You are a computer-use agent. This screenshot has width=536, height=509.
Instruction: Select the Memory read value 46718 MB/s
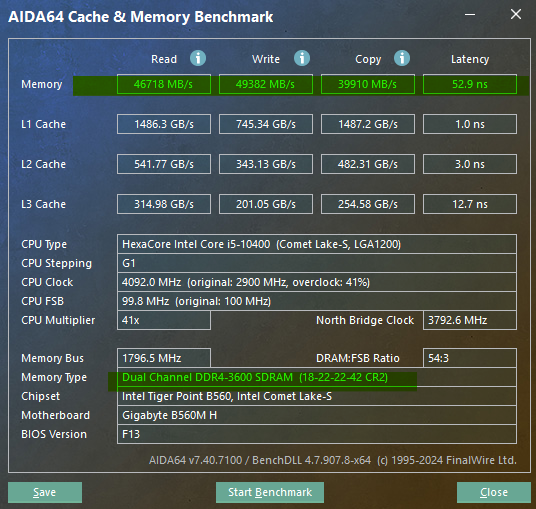pos(164,84)
